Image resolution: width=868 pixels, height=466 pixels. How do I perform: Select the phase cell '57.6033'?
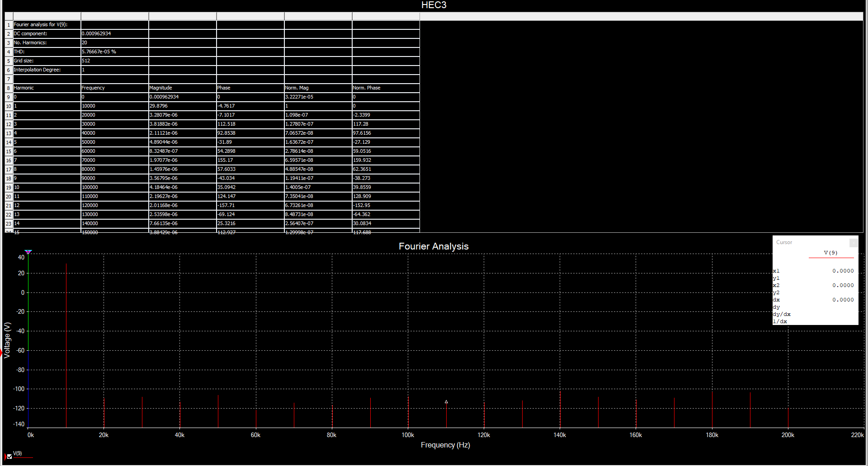(x=250, y=169)
